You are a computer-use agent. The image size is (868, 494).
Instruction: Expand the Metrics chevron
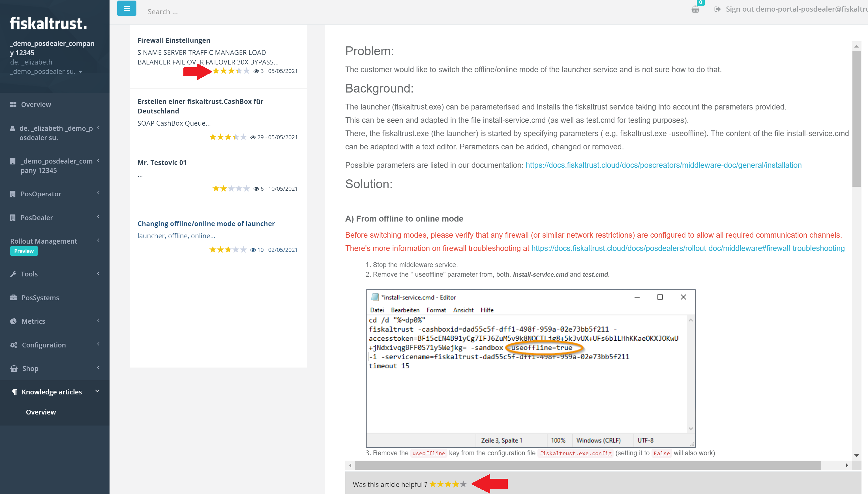(x=98, y=320)
